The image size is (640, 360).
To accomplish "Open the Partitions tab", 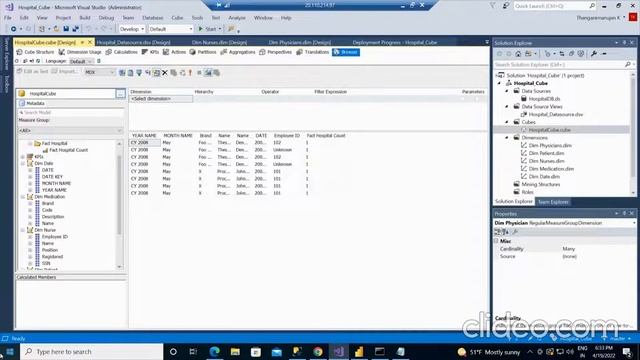I will [203, 52].
